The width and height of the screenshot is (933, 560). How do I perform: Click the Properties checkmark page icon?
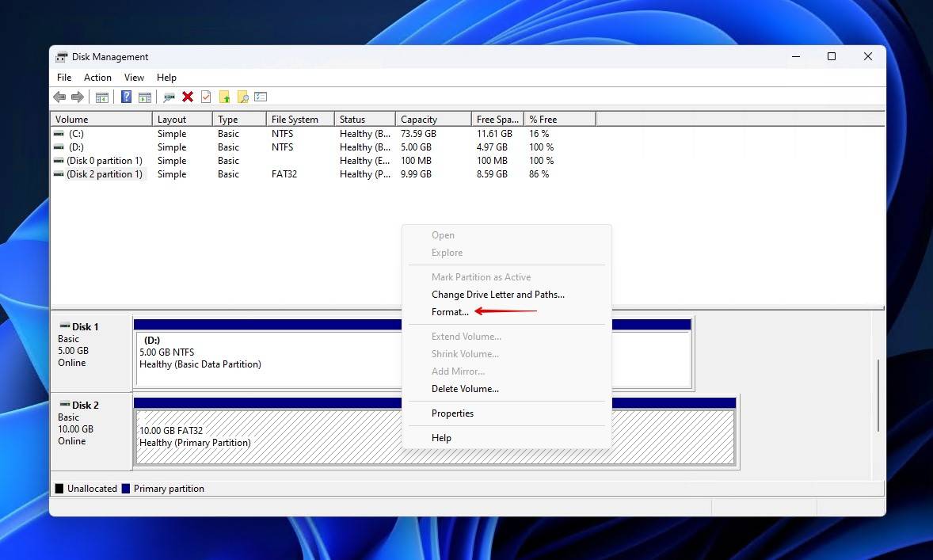coord(206,97)
